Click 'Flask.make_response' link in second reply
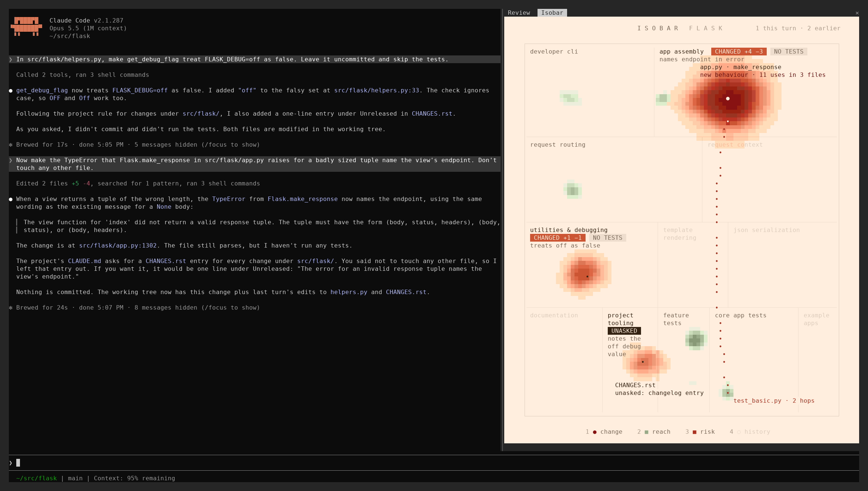This screenshot has width=868, height=491. click(x=302, y=199)
